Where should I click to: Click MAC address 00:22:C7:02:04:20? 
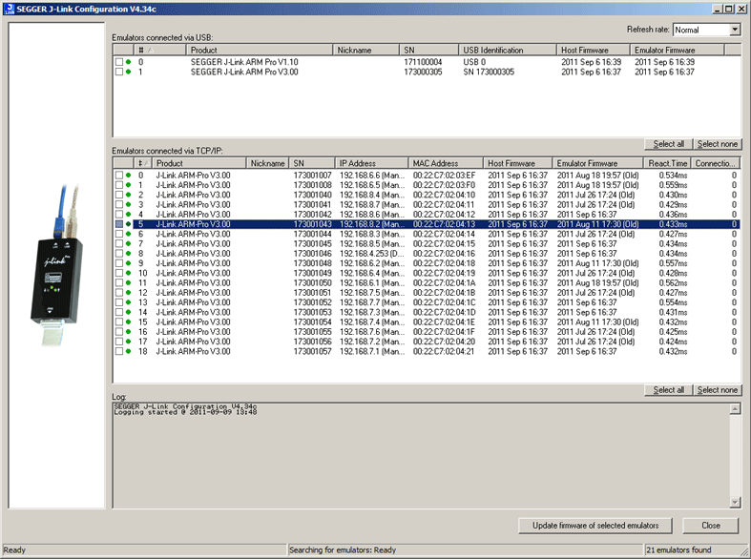pos(444,342)
